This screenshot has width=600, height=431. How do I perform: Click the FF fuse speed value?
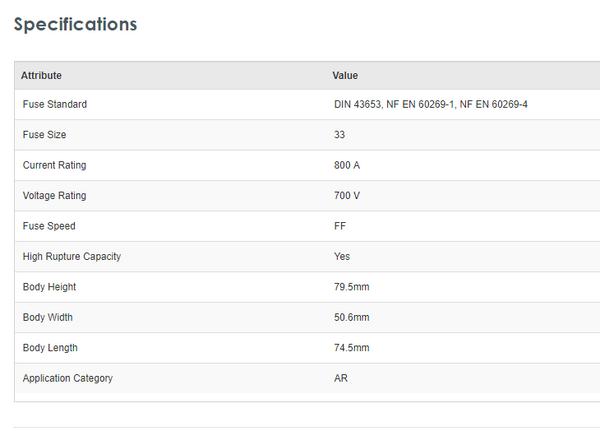pyautogui.click(x=340, y=226)
